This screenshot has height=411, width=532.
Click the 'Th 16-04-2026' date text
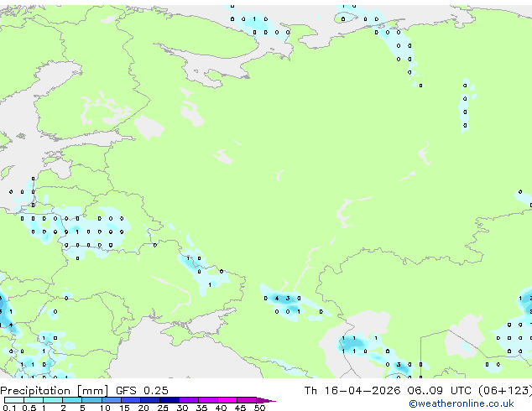pos(352,391)
